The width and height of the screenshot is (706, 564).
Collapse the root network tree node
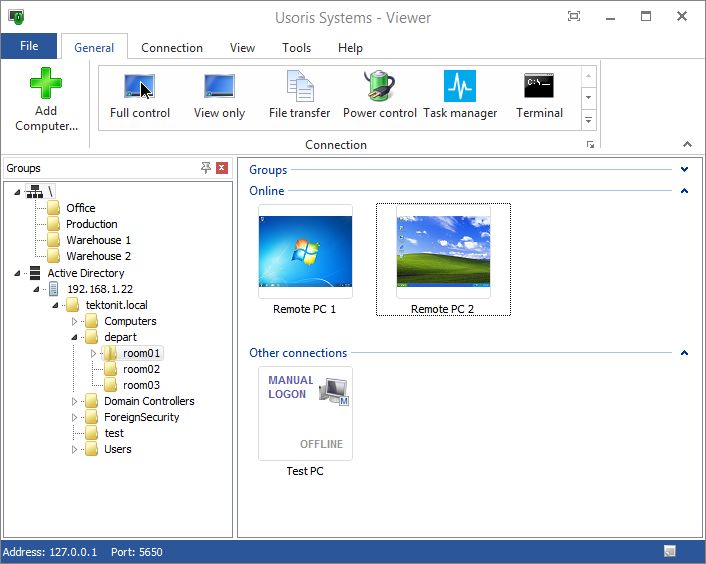coord(17,192)
